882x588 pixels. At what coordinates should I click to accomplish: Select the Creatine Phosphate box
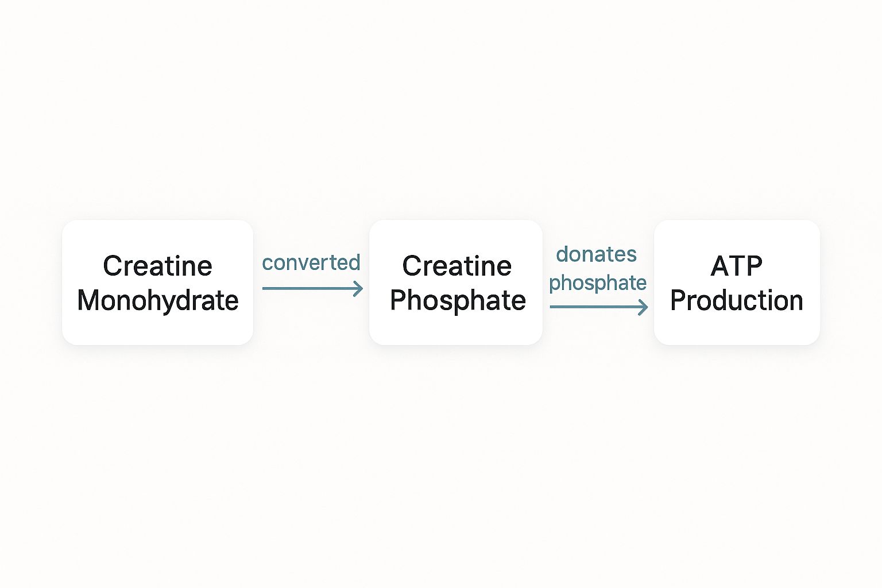456,283
